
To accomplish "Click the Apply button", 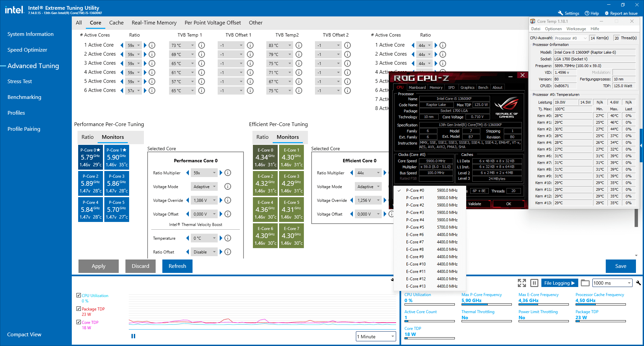I will pyautogui.click(x=99, y=266).
